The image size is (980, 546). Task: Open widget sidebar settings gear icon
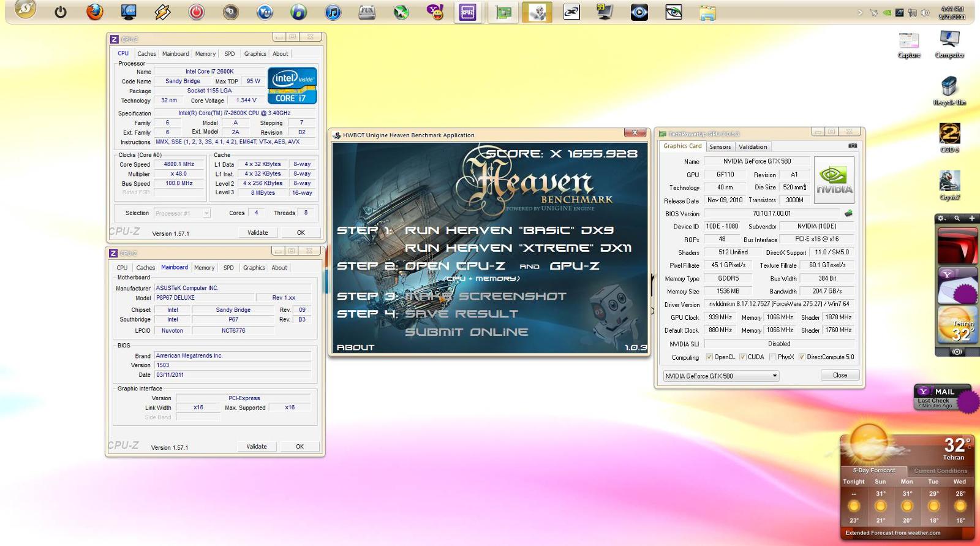942,218
